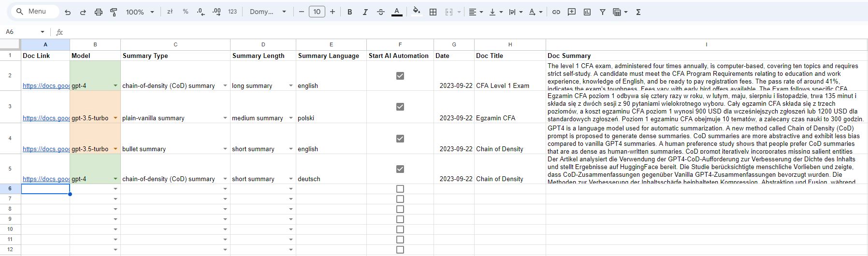This screenshot has height=256, width=868.
Task: Open Model dropdown in row 2
Action: tap(115, 85)
